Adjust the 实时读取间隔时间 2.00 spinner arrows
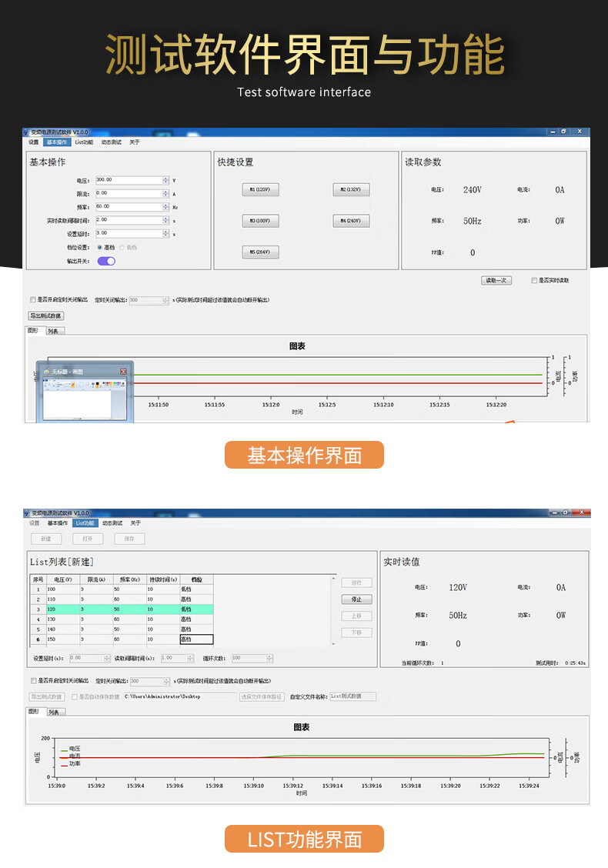608x868 pixels. tap(166, 220)
